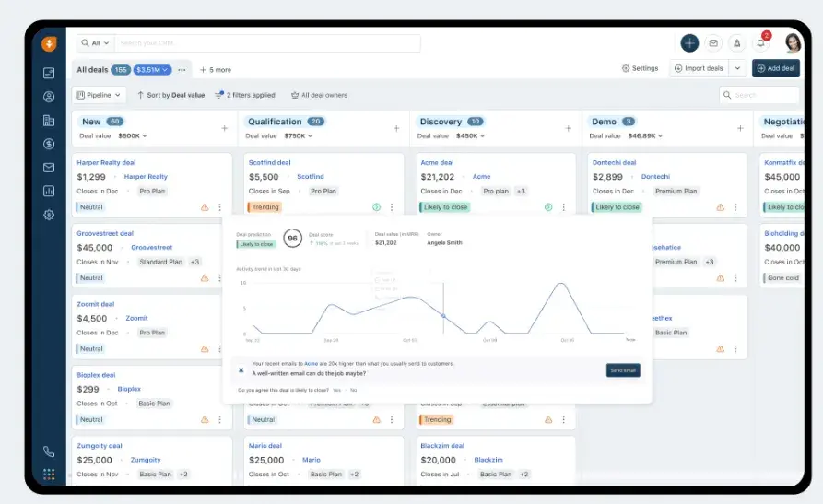Expand Demo deal value $46.89K dropdown
Screen dimensions: 823x504
[646, 136]
